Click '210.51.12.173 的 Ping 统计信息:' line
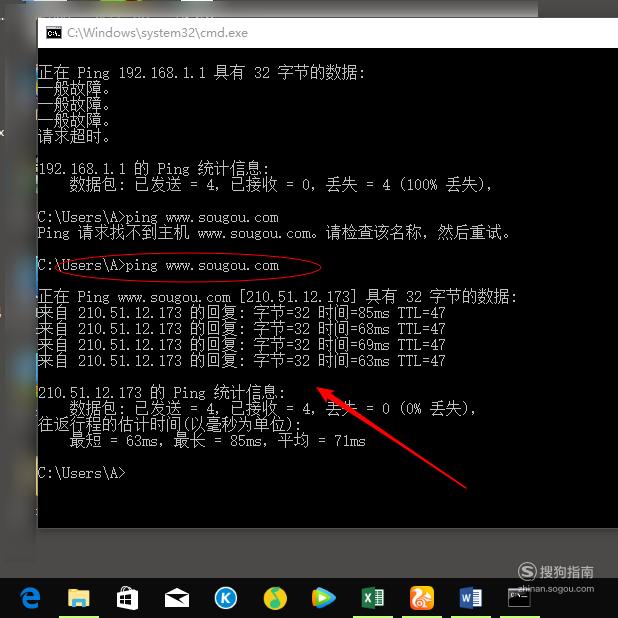The height and width of the screenshot is (618, 618). [x=161, y=393]
